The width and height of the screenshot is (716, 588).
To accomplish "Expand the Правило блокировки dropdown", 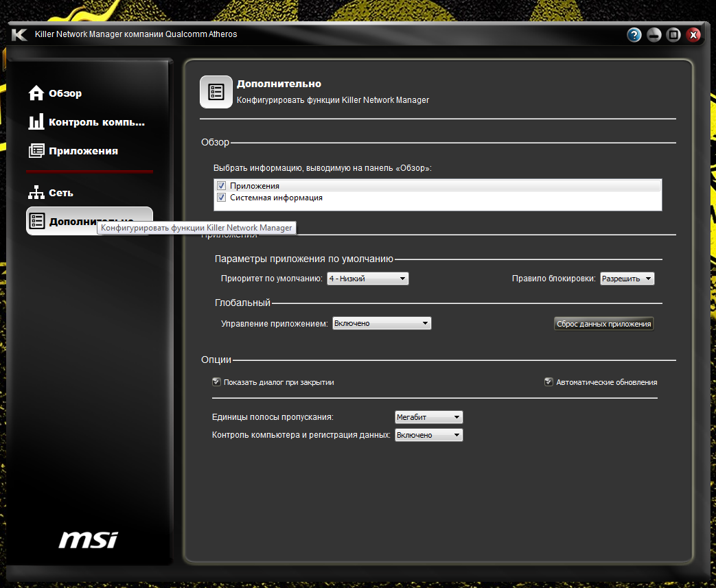I will pyautogui.click(x=627, y=279).
